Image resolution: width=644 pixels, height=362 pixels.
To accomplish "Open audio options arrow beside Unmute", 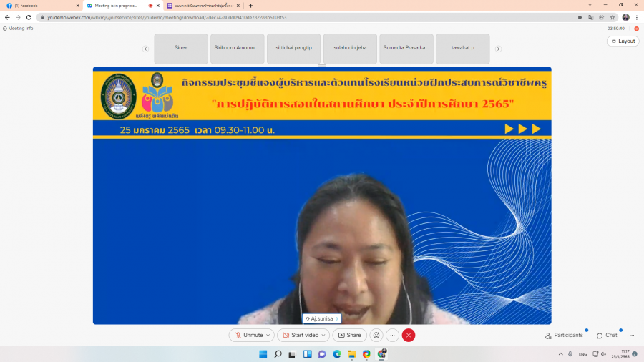I will 268,335.
